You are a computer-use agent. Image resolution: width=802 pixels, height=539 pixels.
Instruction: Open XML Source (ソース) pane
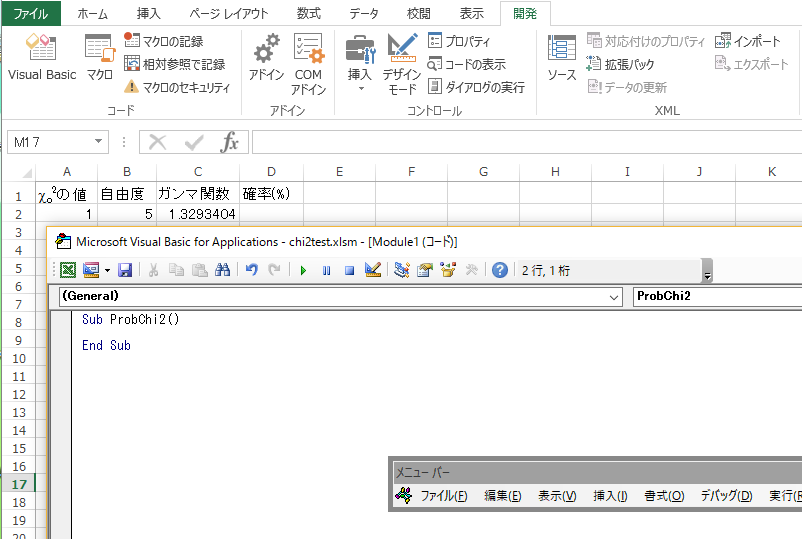(x=561, y=57)
